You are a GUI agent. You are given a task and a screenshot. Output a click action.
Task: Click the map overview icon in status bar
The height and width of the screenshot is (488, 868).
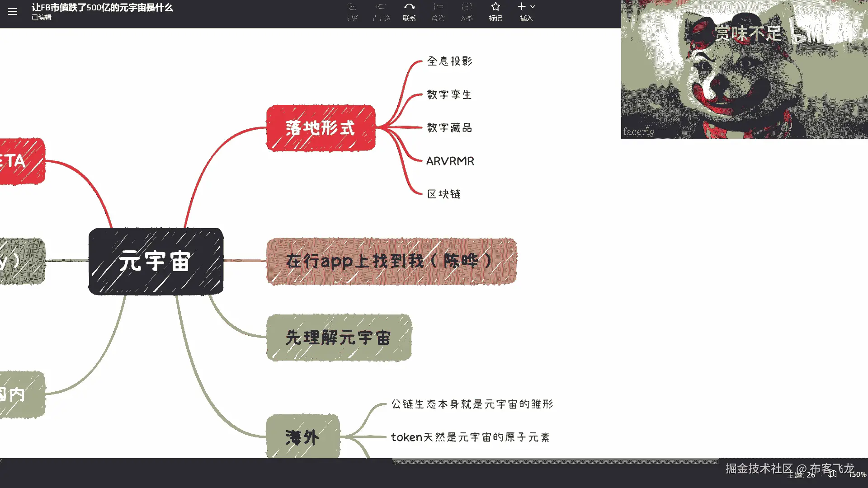pyautogui.click(x=832, y=474)
